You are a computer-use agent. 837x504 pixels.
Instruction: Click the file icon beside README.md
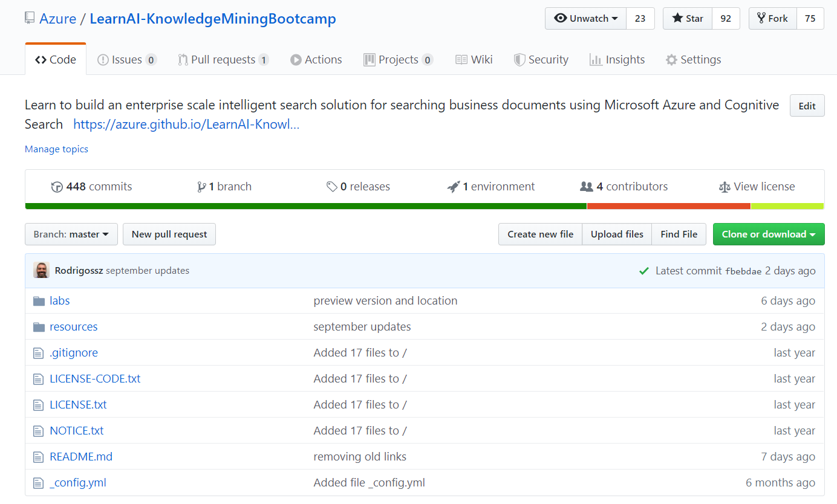coord(39,457)
